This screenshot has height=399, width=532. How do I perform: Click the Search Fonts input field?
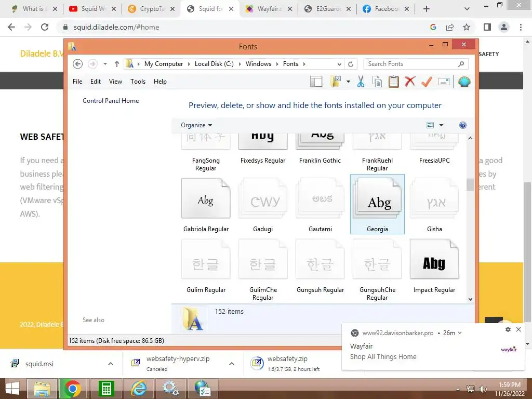pyautogui.click(x=416, y=64)
